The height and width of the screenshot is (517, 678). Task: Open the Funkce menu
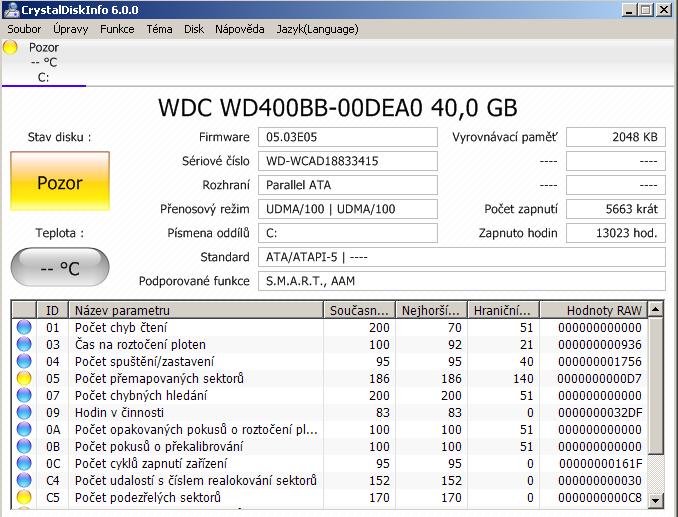(x=117, y=29)
